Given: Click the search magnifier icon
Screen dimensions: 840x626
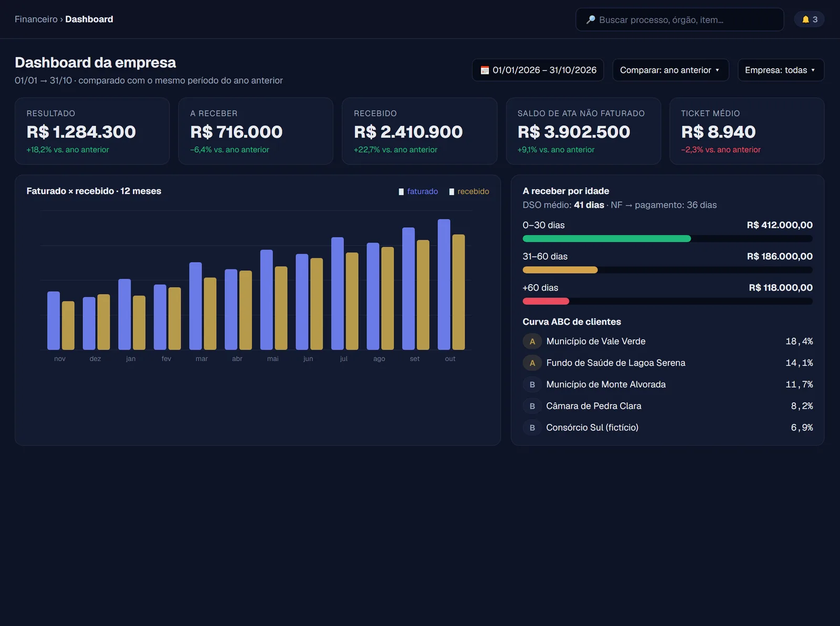Looking at the screenshot, I should pyautogui.click(x=591, y=19).
